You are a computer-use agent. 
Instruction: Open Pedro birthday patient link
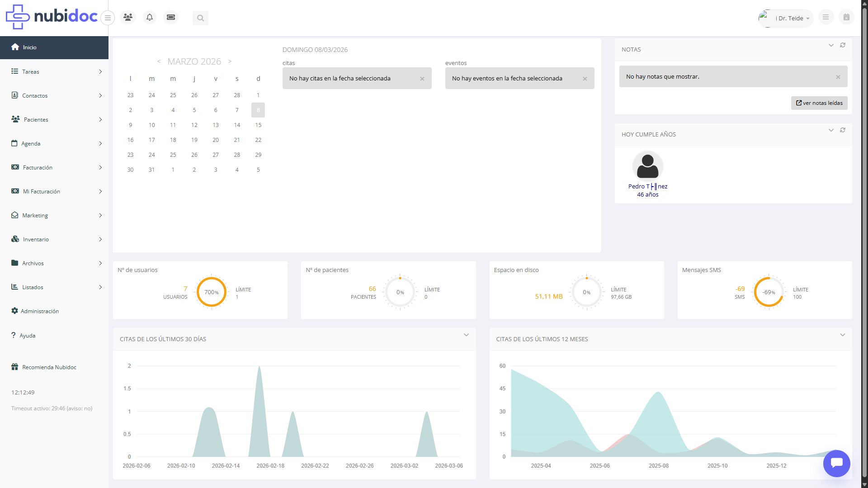[x=647, y=186]
